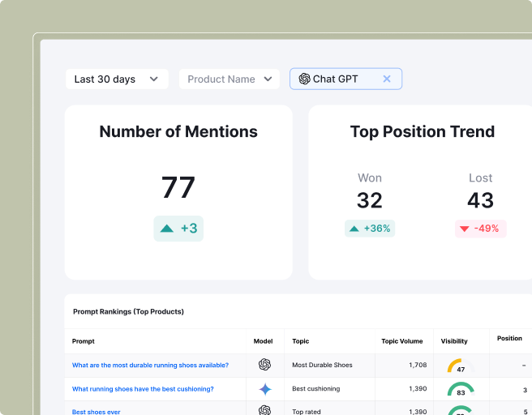Select the Visibility column header
The width and height of the screenshot is (532, 415).
click(x=454, y=341)
